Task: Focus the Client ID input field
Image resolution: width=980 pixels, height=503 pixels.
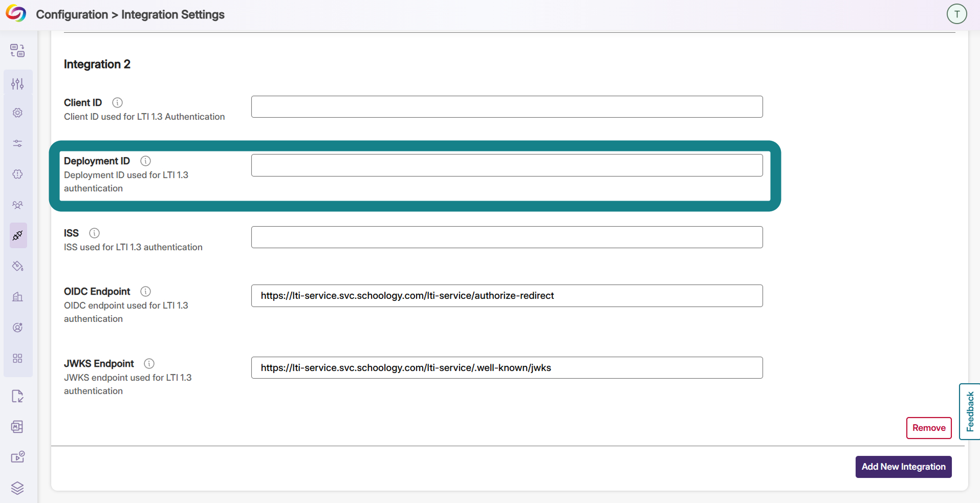Action: (x=507, y=107)
